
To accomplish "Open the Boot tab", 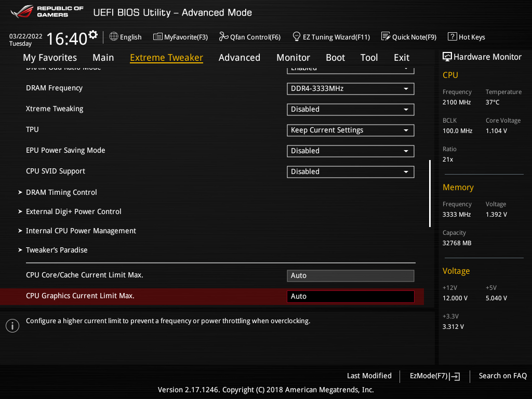I will pyautogui.click(x=335, y=58).
